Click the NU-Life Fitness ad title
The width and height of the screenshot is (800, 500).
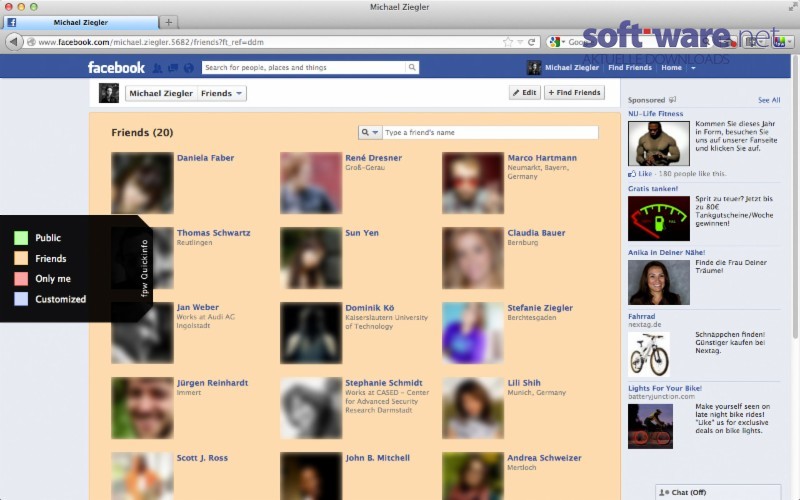655,113
